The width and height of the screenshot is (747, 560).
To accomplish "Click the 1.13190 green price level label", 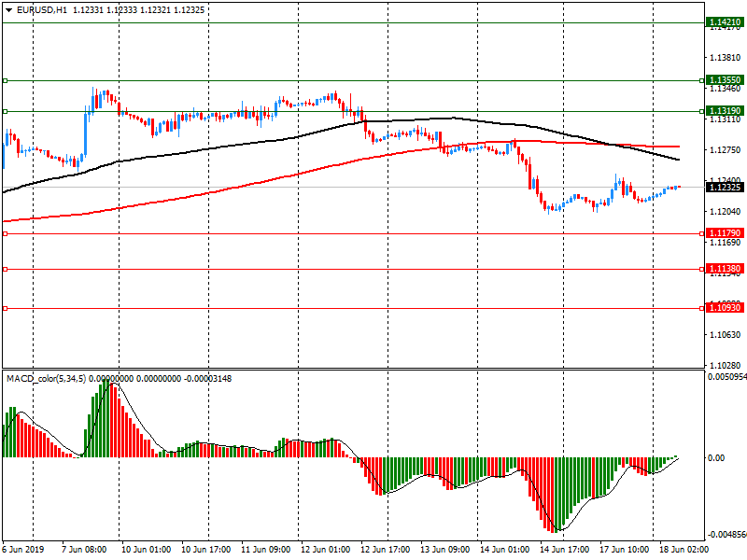I will 725,111.
